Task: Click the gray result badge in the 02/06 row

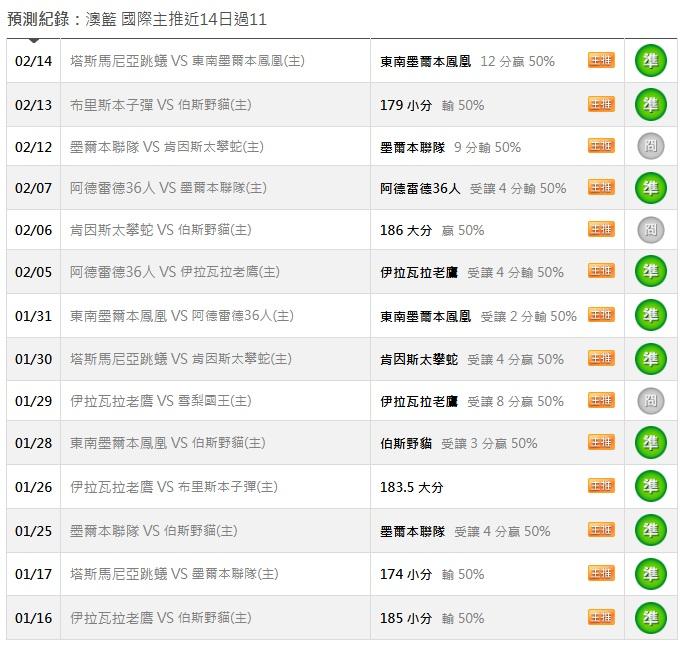Action: pyautogui.click(x=651, y=230)
